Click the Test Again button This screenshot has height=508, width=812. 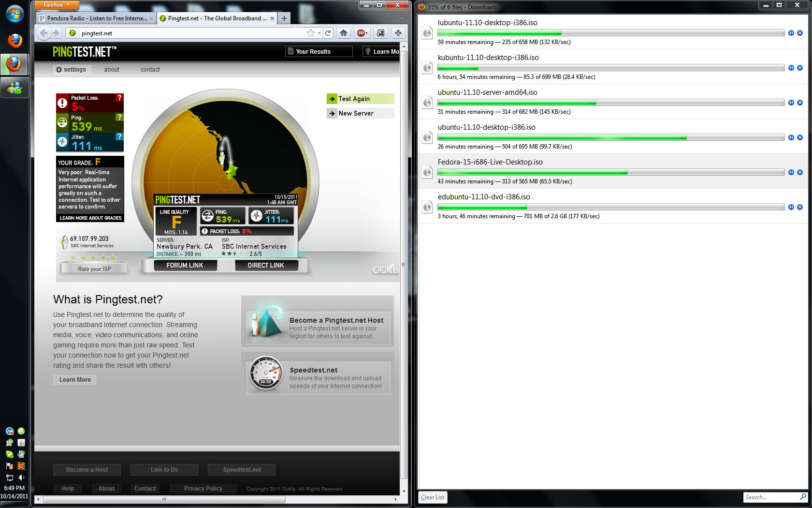(361, 99)
